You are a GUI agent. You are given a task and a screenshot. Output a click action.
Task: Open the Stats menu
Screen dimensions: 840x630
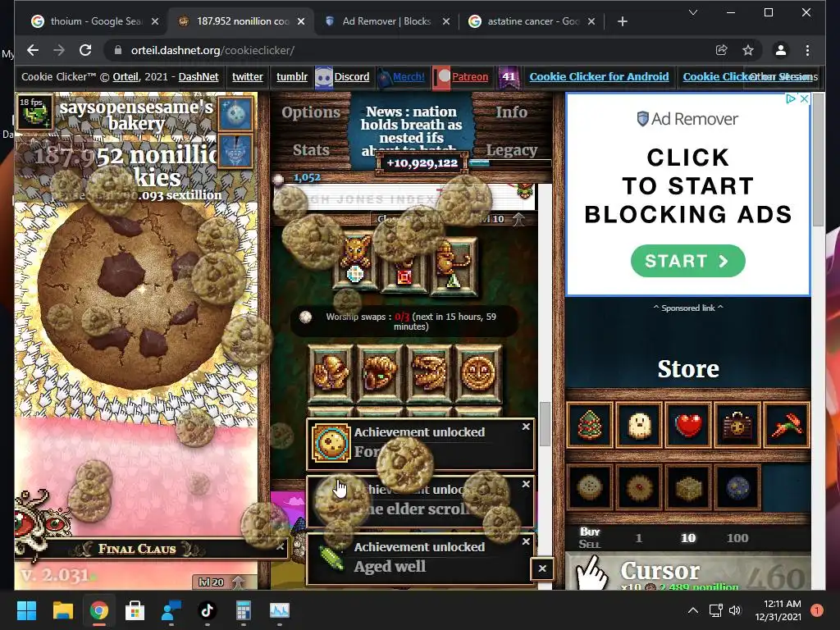point(311,150)
